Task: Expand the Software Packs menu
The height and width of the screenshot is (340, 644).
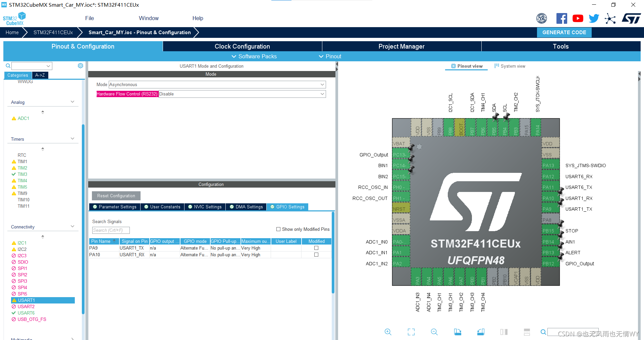Action: [254, 56]
